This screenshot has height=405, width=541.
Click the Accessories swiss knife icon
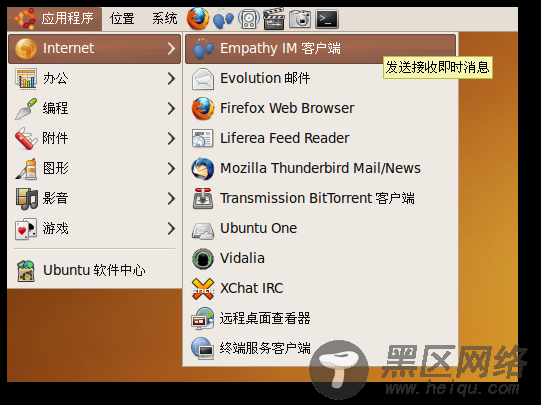(26, 139)
